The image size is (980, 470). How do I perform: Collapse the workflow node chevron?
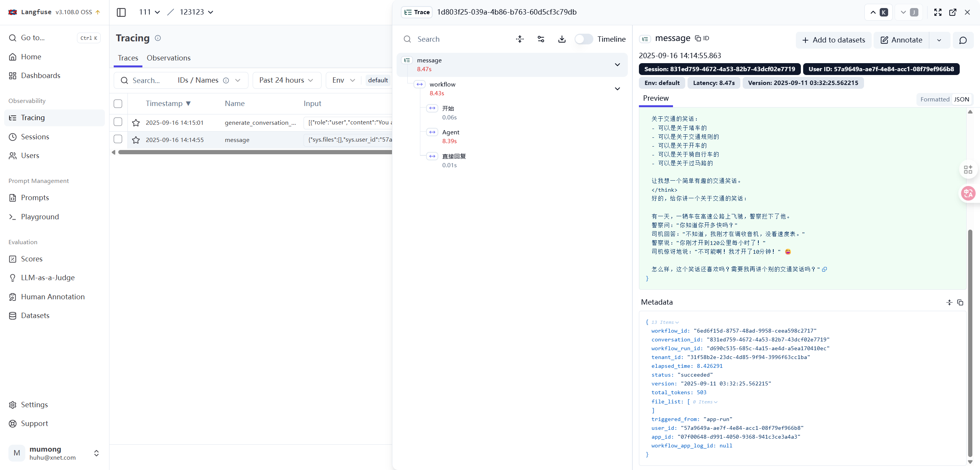pyautogui.click(x=617, y=89)
